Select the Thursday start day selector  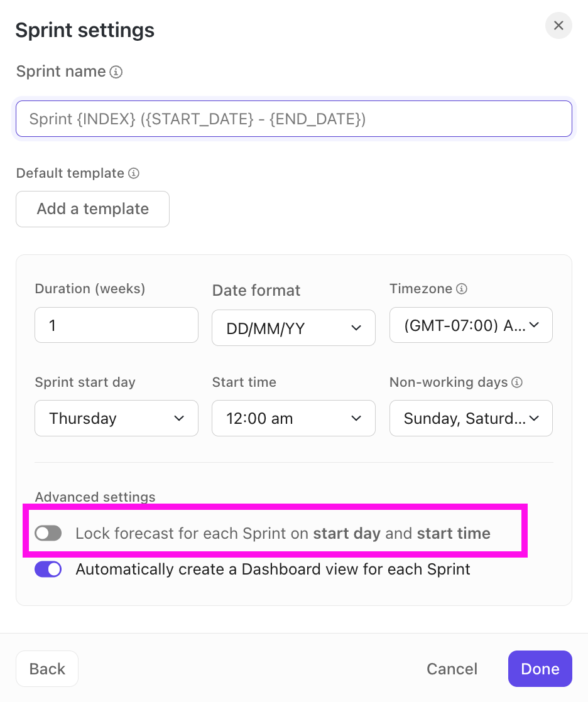tap(116, 418)
